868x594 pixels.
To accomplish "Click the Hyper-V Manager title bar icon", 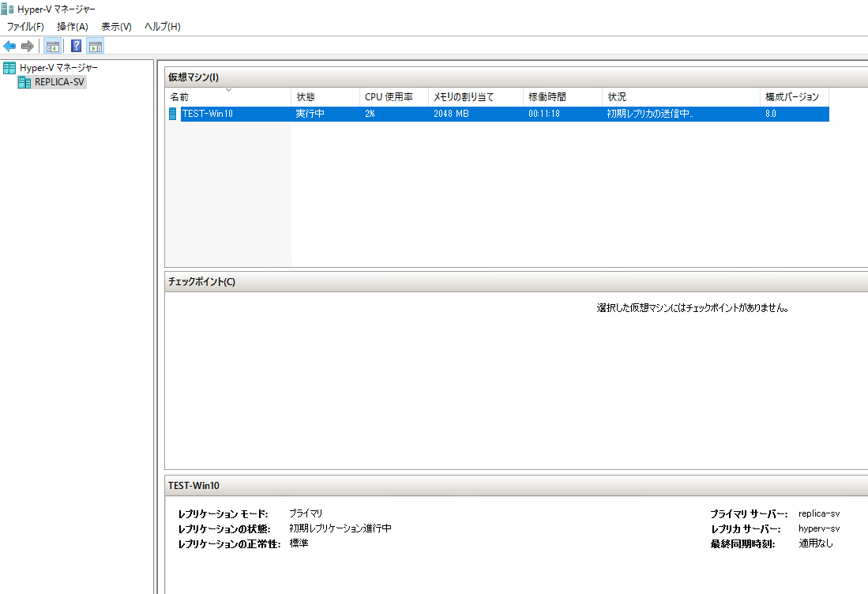I will point(7,9).
